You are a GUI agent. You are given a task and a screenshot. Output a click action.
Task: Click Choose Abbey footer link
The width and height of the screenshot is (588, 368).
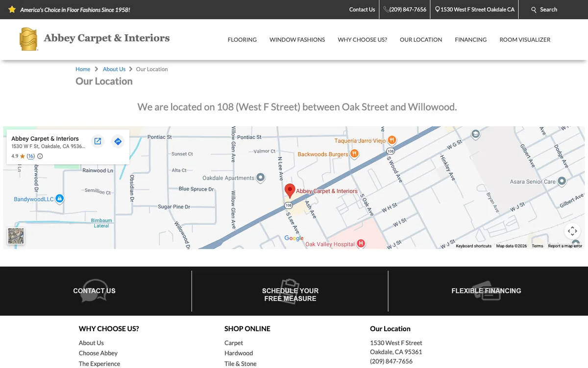pos(98,353)
